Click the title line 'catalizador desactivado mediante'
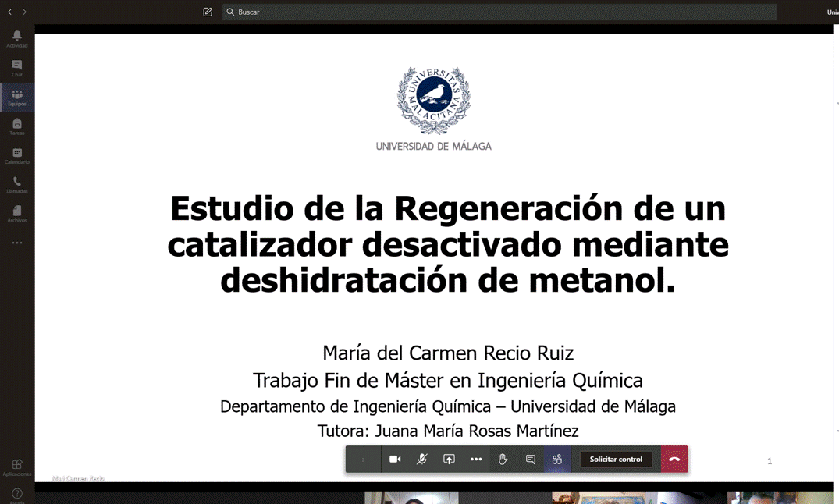The width and height of the screenshot is (839, 504). pyautogui.click(x=448, y=244)
